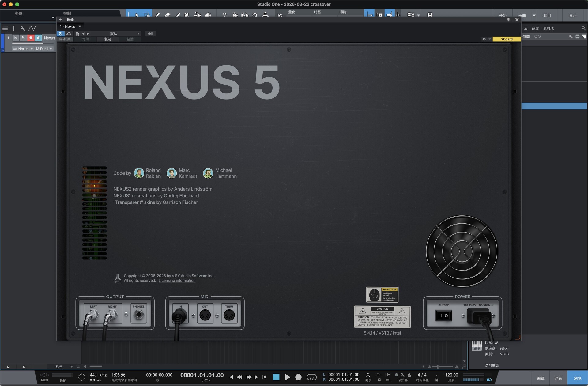Open the wrench options icon in track list
Viewport: 588px width, 386px height.
coord(22,28)
